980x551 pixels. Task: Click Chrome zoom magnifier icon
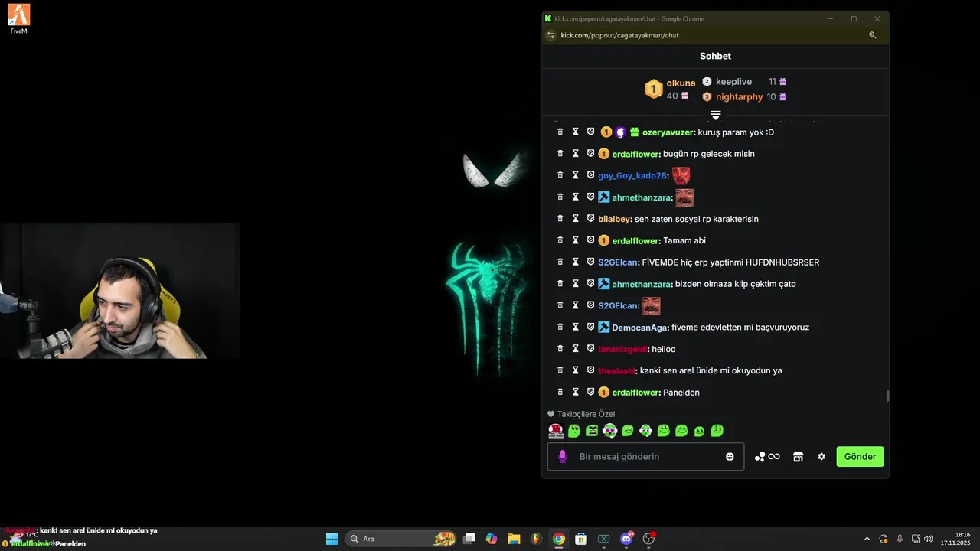click(x=872, y=35)
